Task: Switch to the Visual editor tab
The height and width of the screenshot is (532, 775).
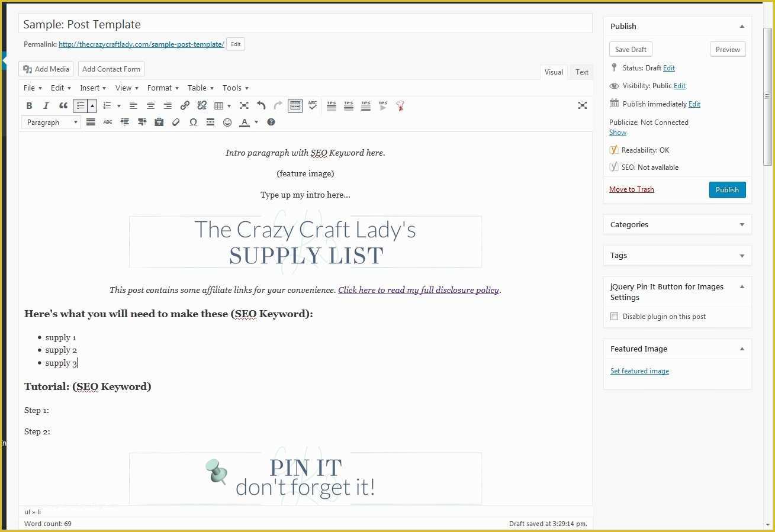Action: pyautogui.click(x=554, y=72)
